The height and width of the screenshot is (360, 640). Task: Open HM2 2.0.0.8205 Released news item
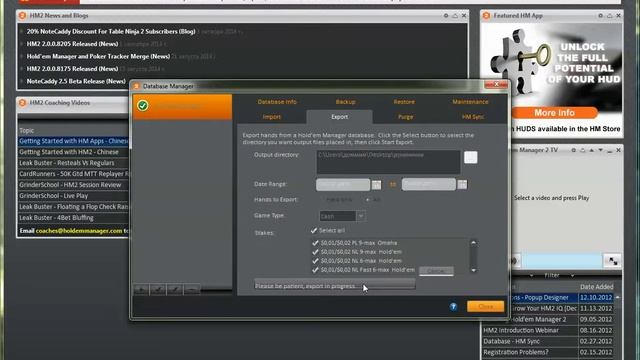tap(72, 44)
